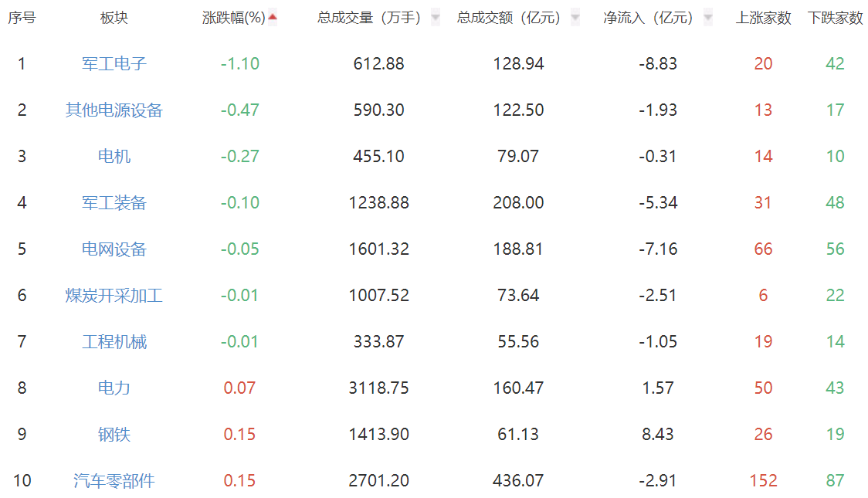Open the 钢铁 sector link

click(114, 435)
